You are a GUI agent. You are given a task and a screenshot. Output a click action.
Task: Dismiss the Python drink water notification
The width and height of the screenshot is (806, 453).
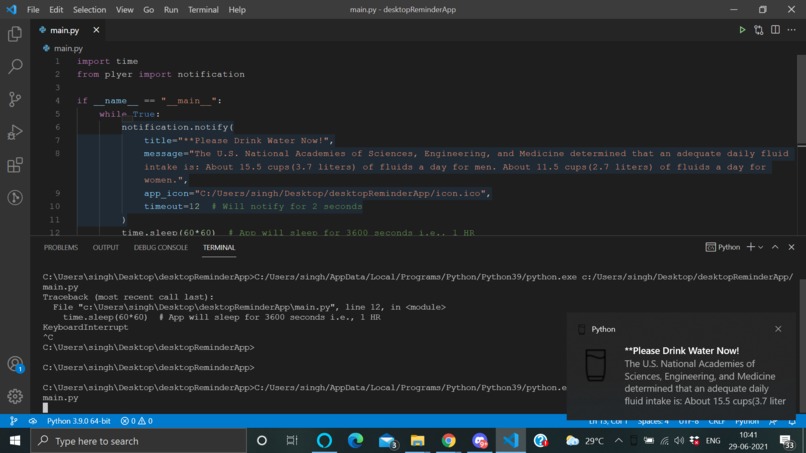click(x=778, y=329)
